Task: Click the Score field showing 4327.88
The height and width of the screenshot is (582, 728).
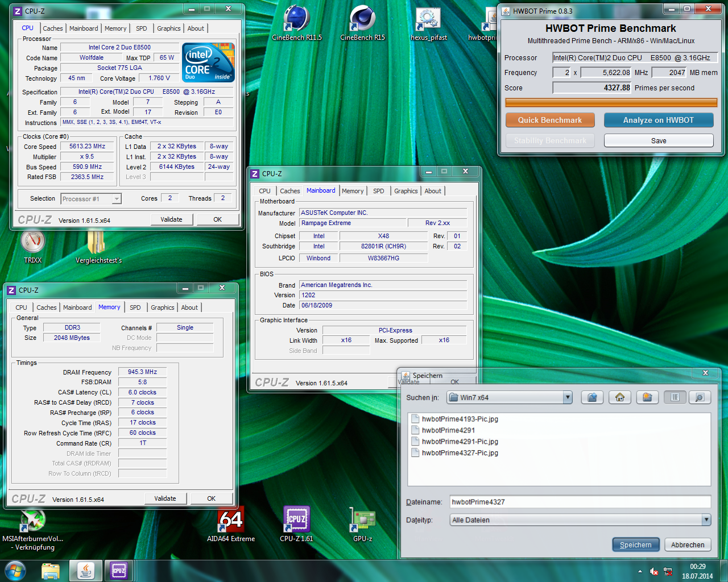Action: tap(592, 88)
